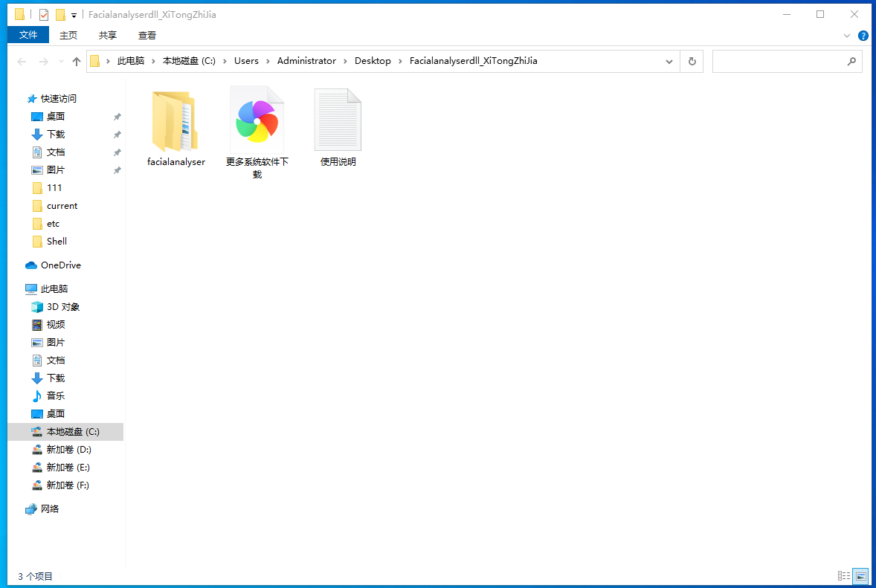
Task: Open 图片 under This PC
Action: (55, 342)
